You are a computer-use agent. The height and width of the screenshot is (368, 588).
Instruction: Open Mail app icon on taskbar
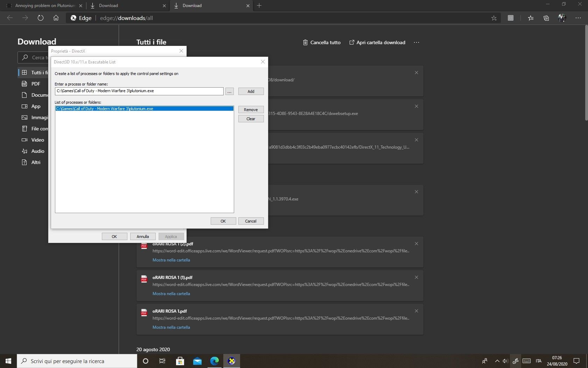197,361
